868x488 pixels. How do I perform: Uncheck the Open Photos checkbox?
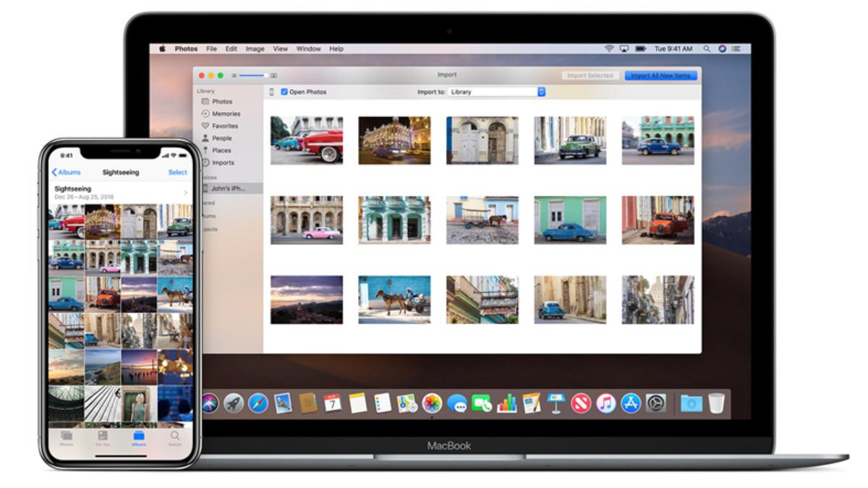[284, 92]
